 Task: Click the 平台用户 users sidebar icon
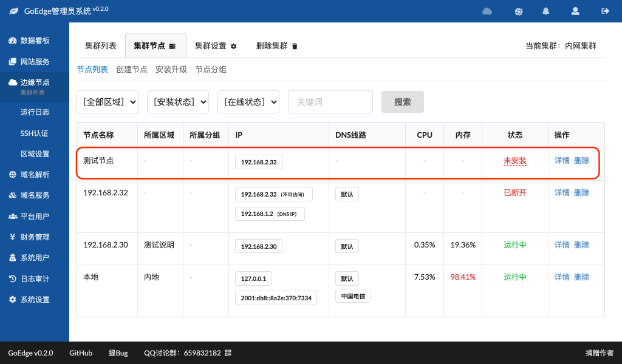[x=13, y=216]
